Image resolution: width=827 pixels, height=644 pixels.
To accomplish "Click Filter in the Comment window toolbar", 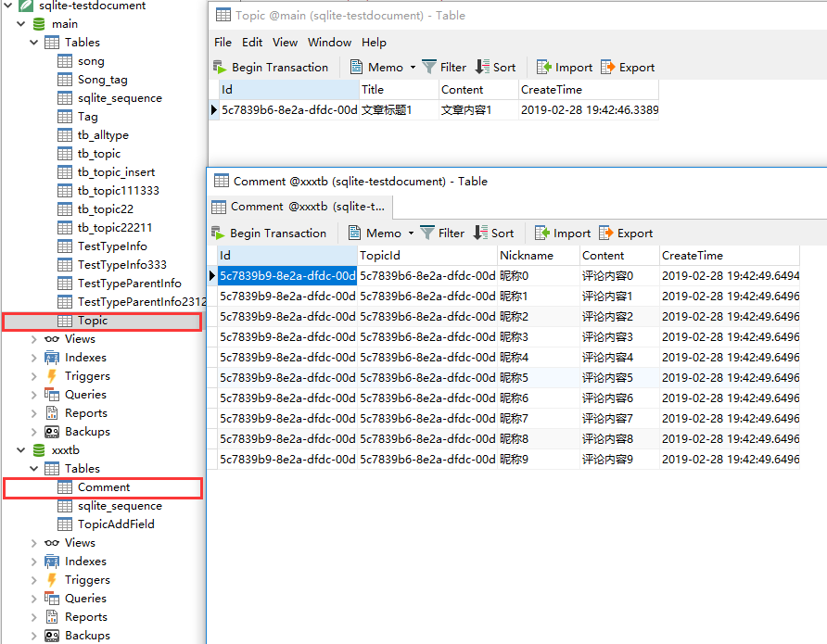I will click(x=442, y=233).
